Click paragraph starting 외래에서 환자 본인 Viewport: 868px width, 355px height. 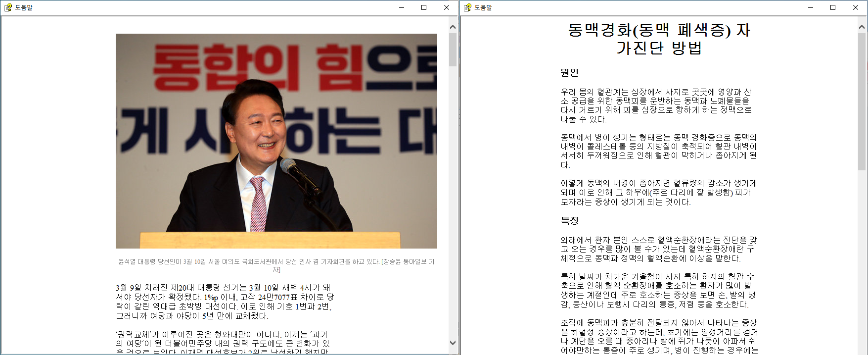[x=659, y=249]
